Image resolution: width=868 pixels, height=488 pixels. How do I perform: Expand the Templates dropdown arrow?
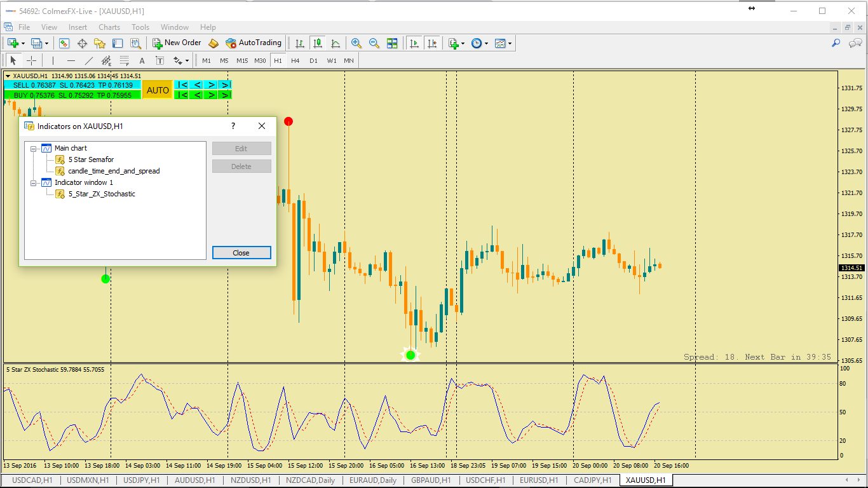(510, 43)
